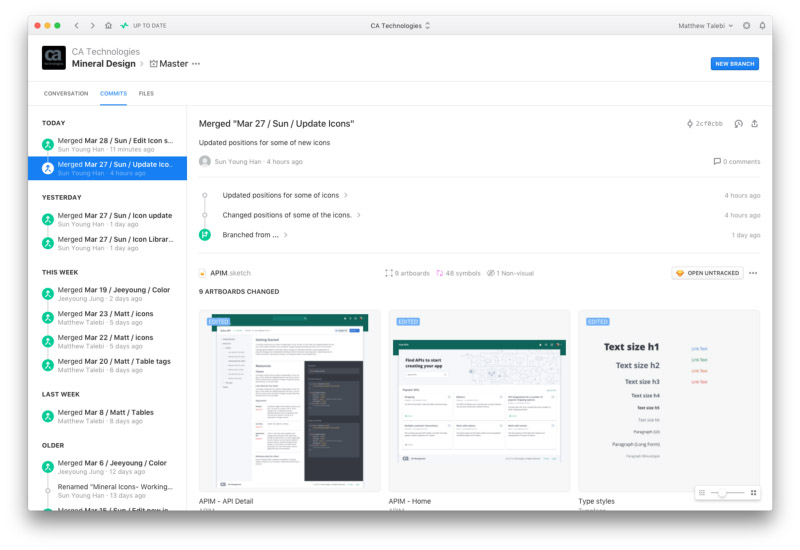This screenshot has height=550, width=800.
Task: Open the Master branch options ellipsis
Action: click(196, 64)
